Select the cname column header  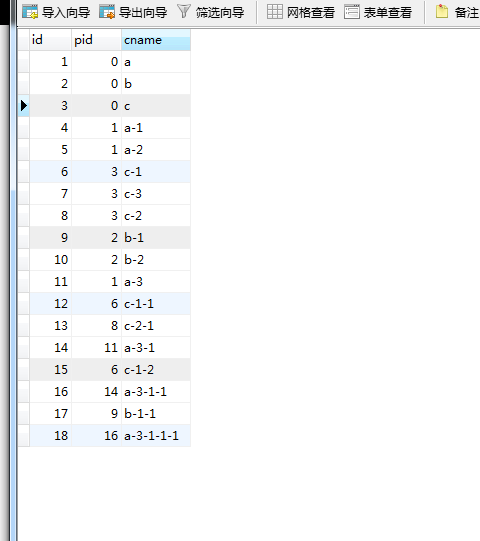(156, 40)
